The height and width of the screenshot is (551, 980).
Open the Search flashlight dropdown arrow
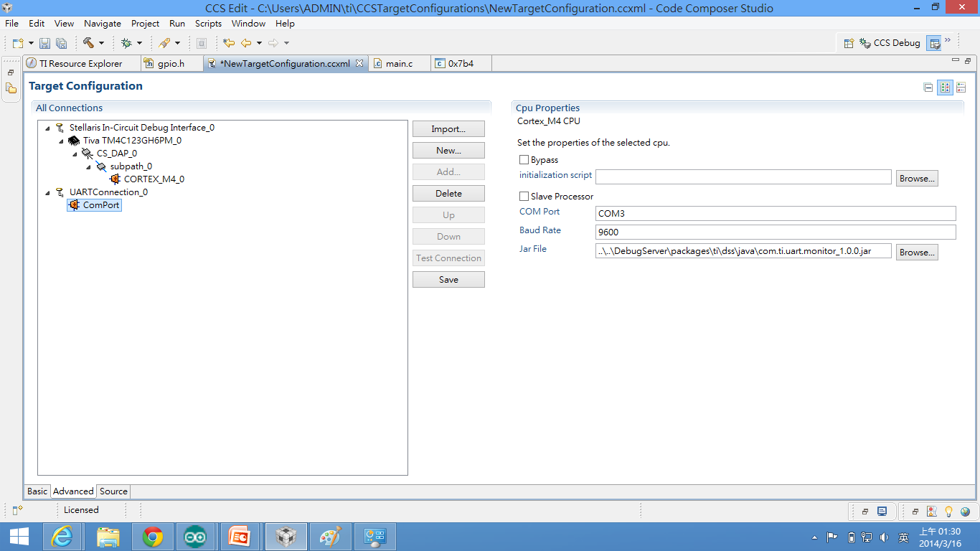coord(177,44)
